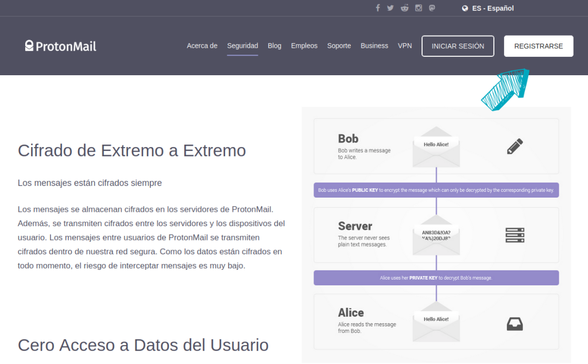Open the Blog section
The image size is (588, 364).
pos(274,46)
